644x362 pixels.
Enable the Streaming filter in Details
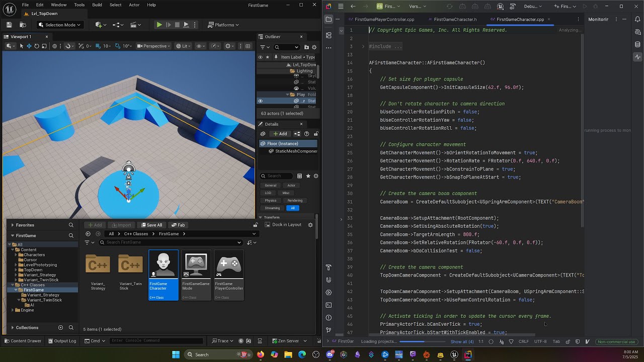(272, 208)
